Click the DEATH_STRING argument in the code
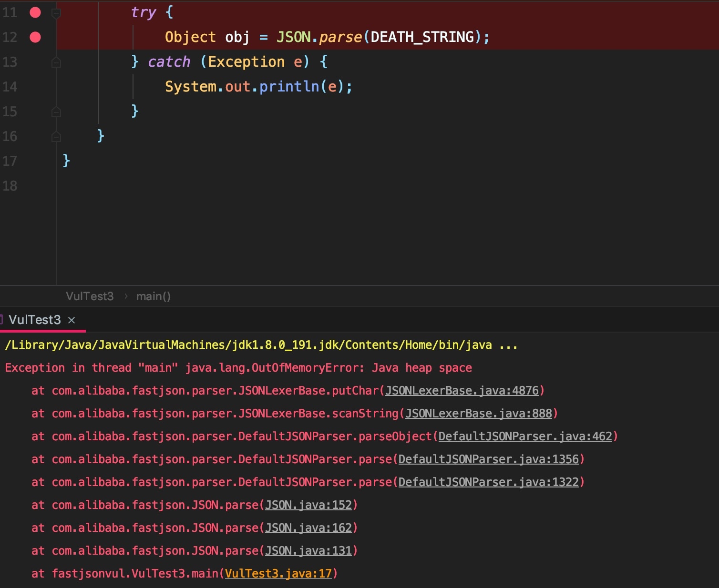Viewport: 719px width, 588px height. tap(422, 37)
